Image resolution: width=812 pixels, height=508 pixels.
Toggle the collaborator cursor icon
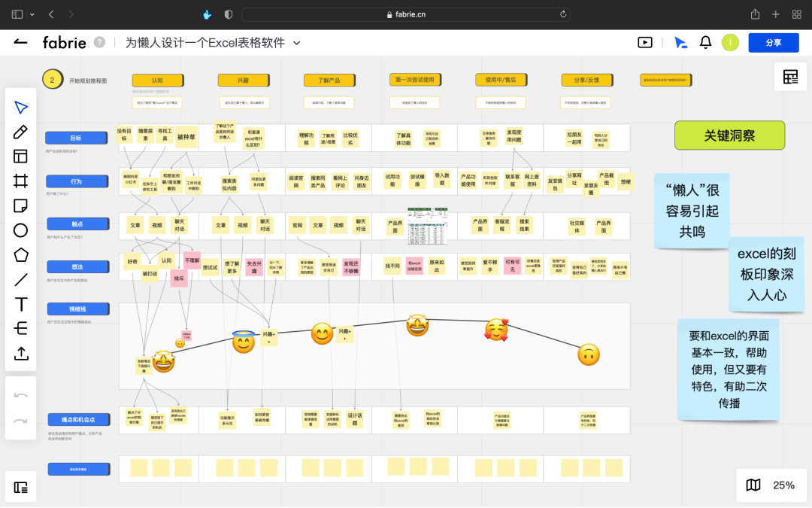(680, 42)
